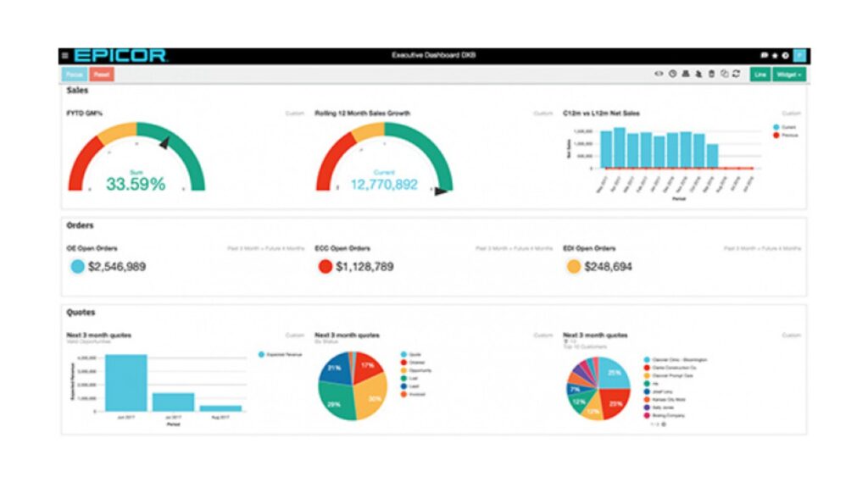Open the Widget dropdown

[789, 75]
